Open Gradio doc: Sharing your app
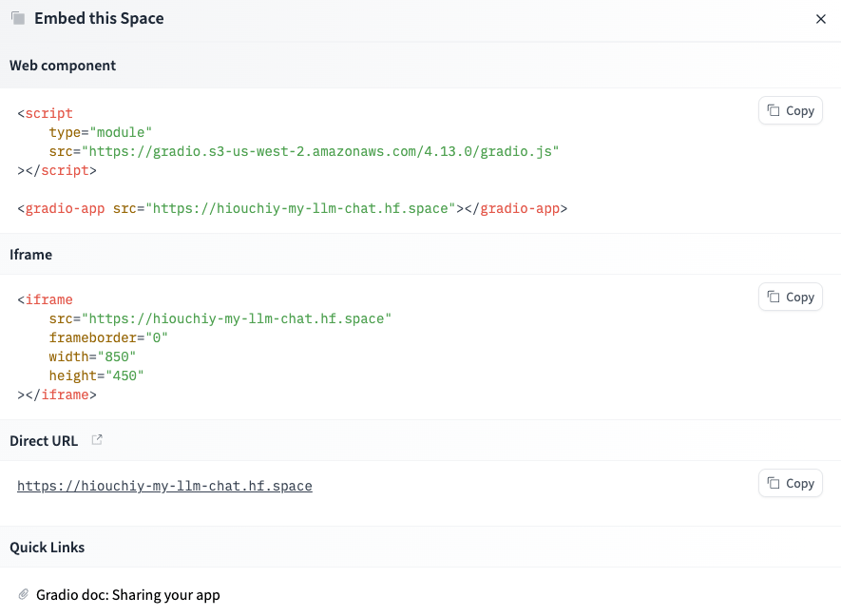The height and width of the screenshot is (616, 841). coord(128,594)
